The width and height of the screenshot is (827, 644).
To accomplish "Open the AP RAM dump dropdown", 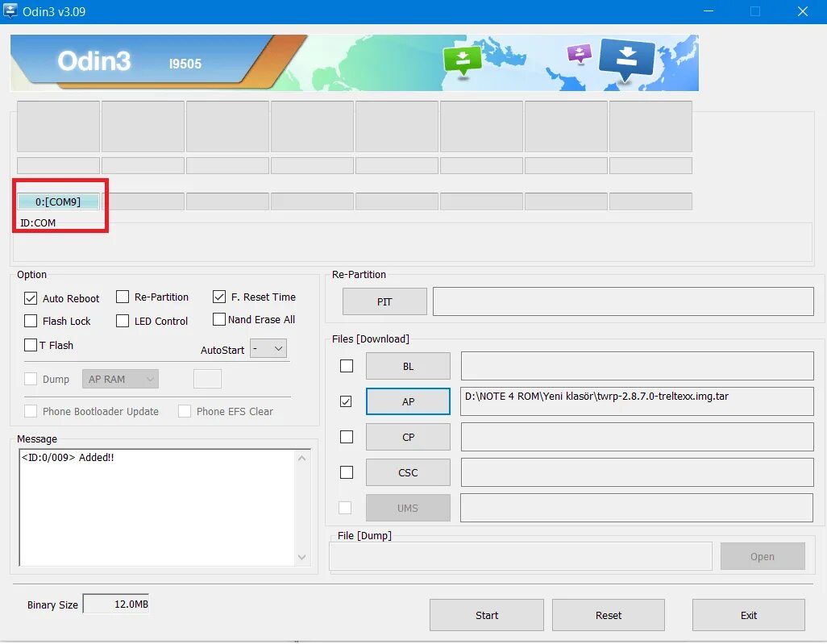I will (120, 380).
